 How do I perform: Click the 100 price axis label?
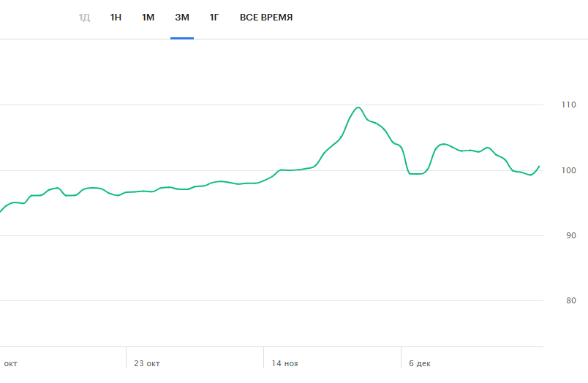(x=568, y=170)
